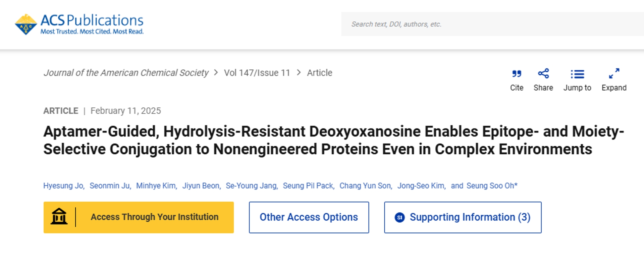This screenshot has height=272, width=644.
Task: Open the Cite quotation mark icon
Action: click(517, 74)
